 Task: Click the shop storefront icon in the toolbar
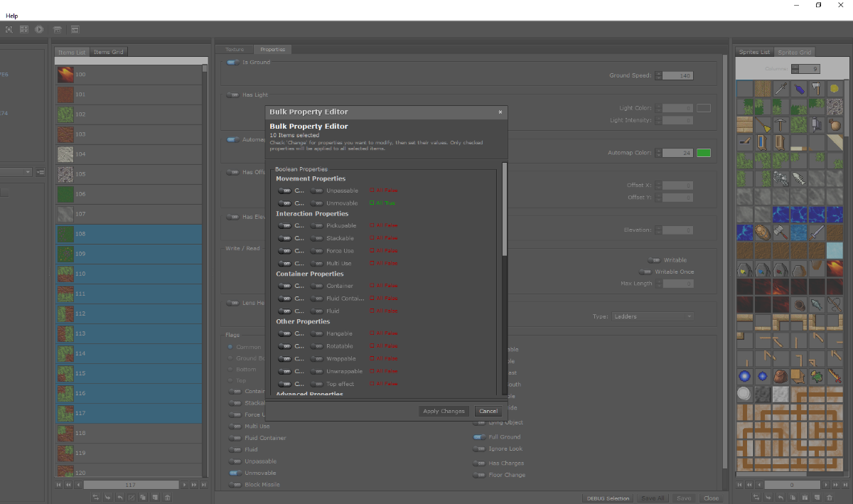click(57, 29)
